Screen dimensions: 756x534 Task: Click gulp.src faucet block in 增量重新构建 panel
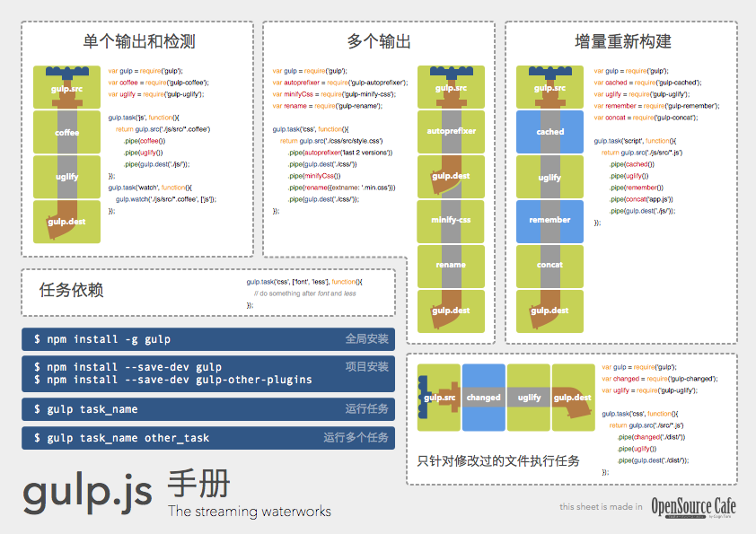click(549, 87)
